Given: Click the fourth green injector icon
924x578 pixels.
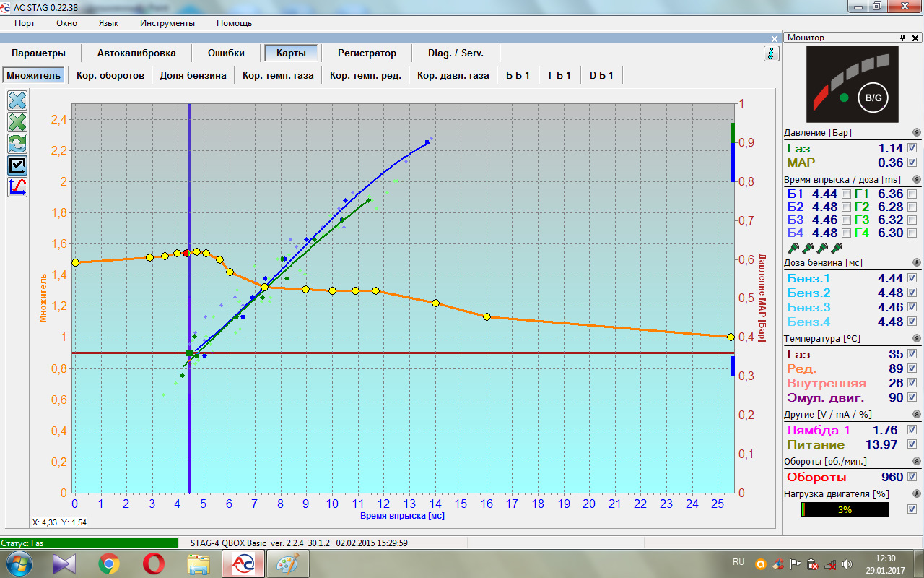Looking at the screenshot, I should coord(837,247).
